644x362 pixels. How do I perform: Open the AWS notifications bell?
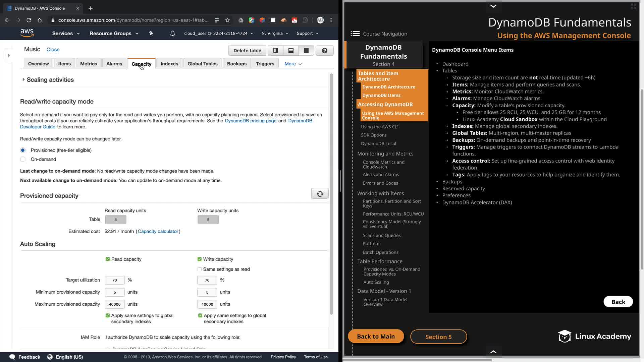[x=172, y=34]
